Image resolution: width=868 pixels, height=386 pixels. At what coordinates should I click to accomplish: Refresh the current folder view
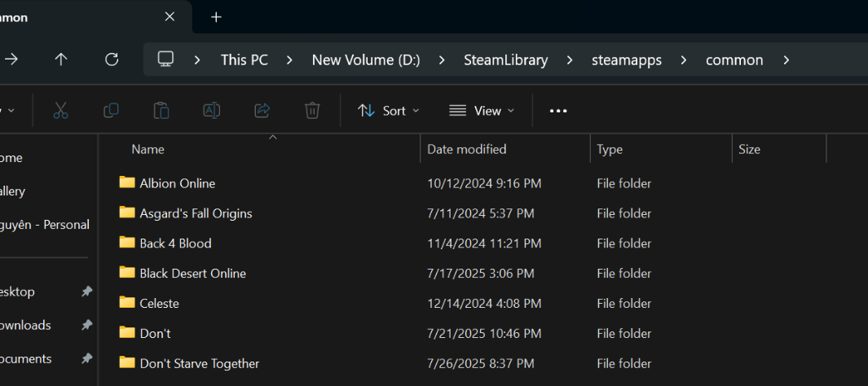pos(112,59)
